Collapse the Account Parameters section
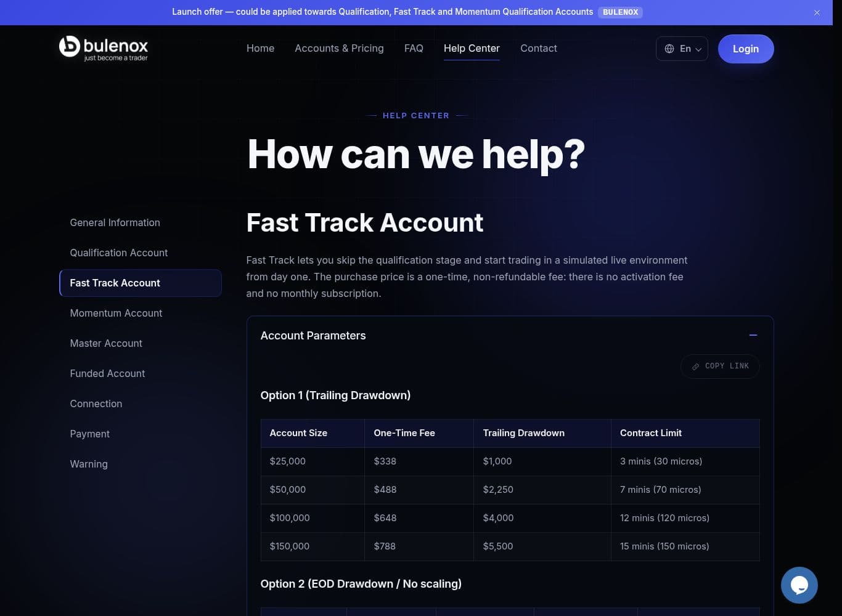Image resolution: width=842 pixels, height=616 pixels. [753, 335]
